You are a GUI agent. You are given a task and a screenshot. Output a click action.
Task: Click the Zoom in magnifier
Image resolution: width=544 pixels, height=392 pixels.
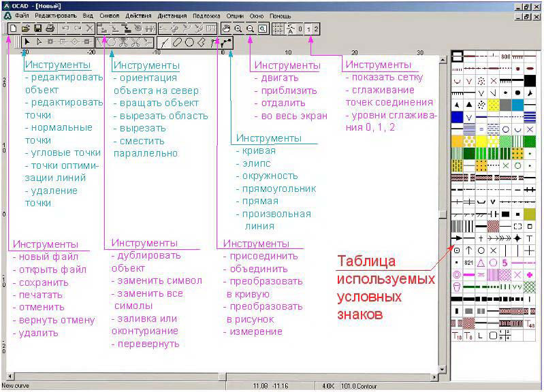[238, 29]
